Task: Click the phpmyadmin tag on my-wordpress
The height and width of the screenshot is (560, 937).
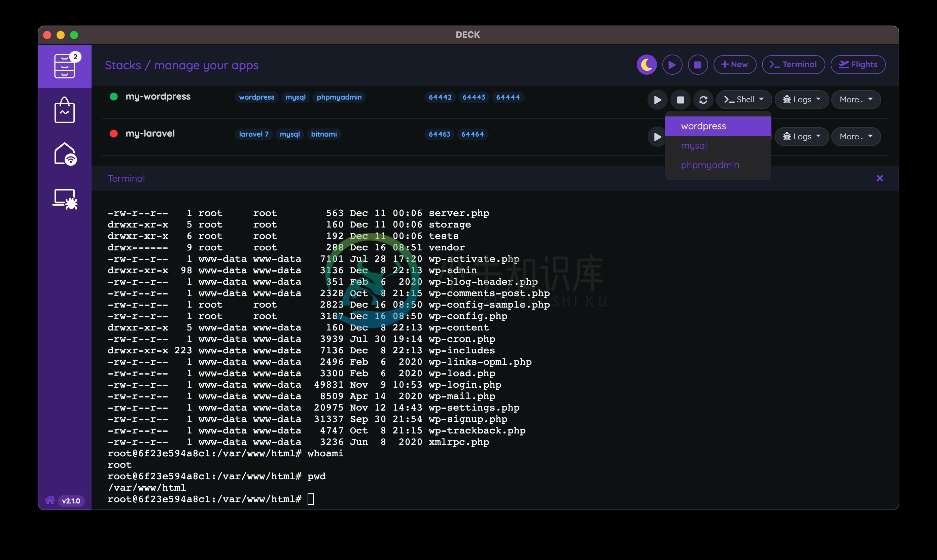Action: coord(339,97)
